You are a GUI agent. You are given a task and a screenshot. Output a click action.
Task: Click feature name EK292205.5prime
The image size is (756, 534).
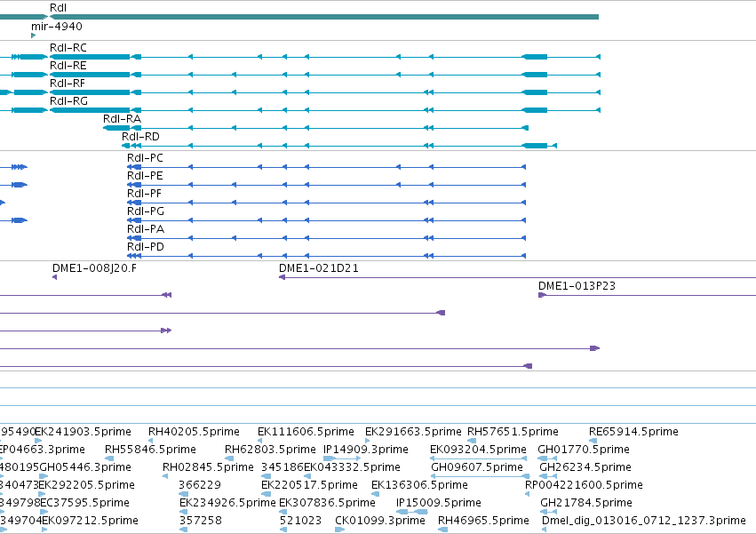(x=86, y=485)
